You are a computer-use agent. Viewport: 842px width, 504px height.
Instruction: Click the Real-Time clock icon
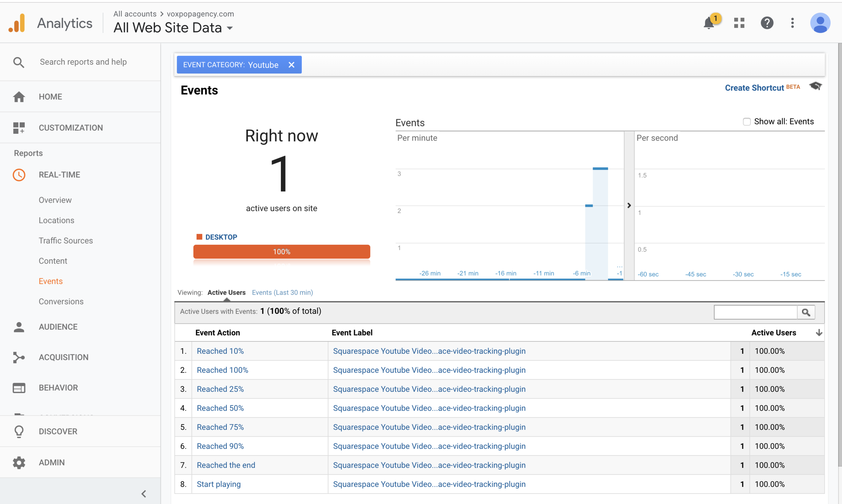tap(19, 175)
